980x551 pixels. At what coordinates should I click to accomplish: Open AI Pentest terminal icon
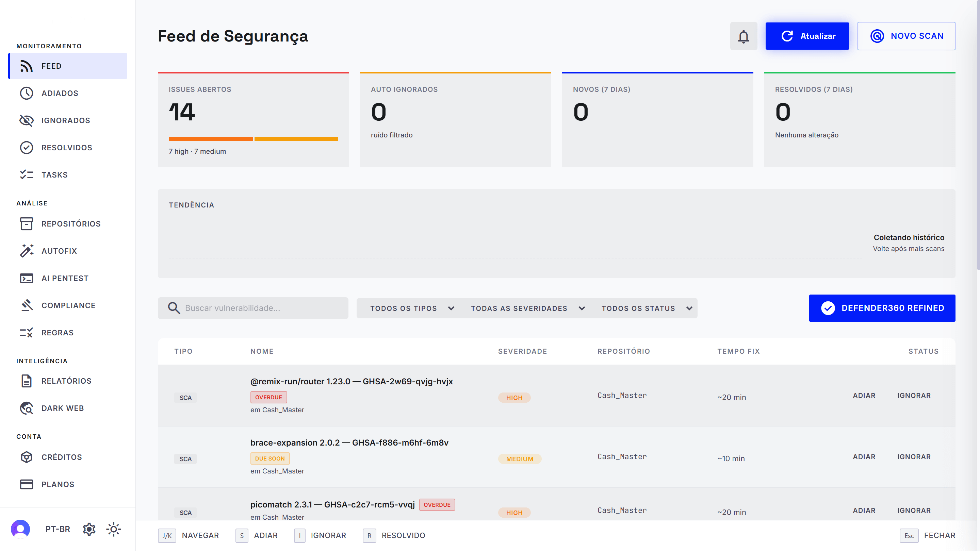pos(26,278)
